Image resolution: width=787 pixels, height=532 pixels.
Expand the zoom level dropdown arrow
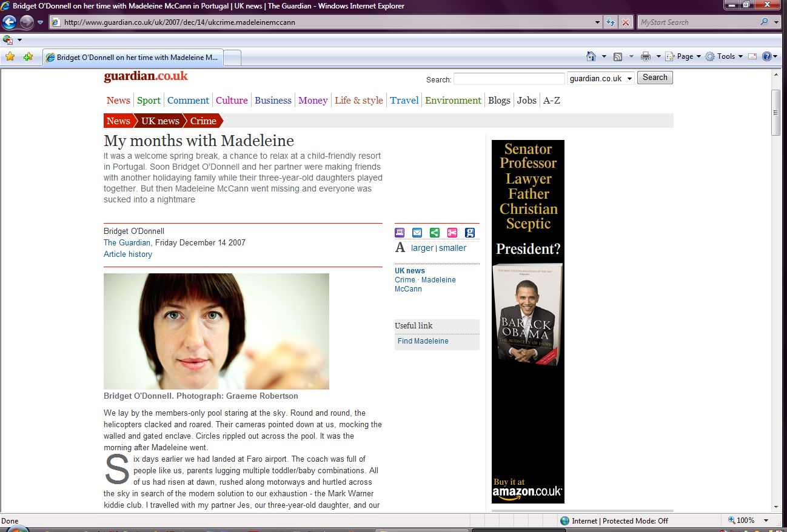[766, 520]
